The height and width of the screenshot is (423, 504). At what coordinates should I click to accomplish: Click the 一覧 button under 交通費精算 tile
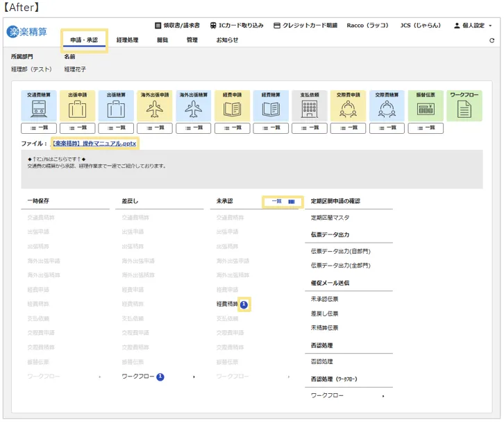point(39,128)
